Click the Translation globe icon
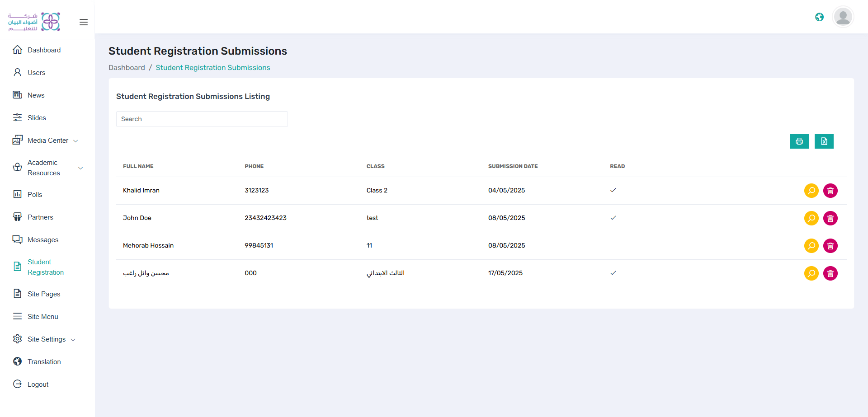The image size is (868, 417). [x=17, y=361]
